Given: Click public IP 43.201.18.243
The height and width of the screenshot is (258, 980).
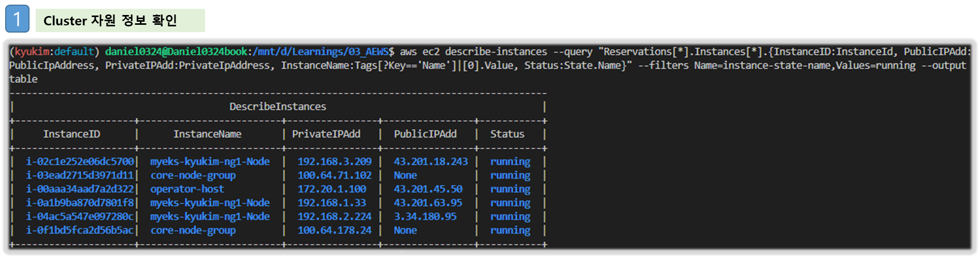Looking at the screenshot, I should tap(430, 161).
